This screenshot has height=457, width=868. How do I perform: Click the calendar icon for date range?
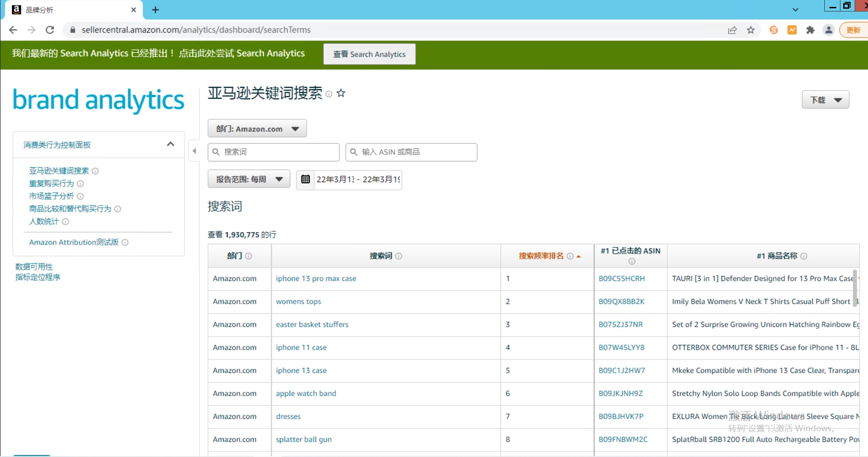[x=305, y=179]
